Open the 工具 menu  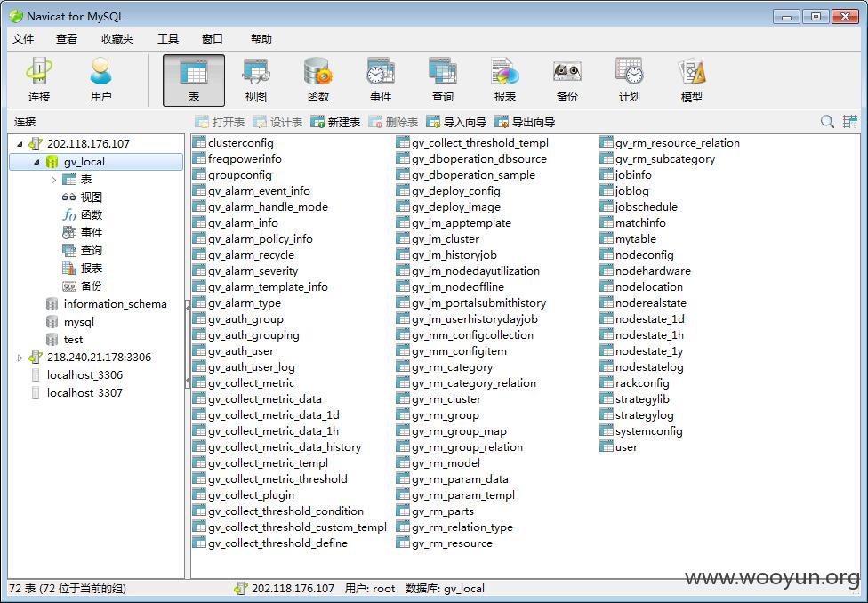(168, 39)
